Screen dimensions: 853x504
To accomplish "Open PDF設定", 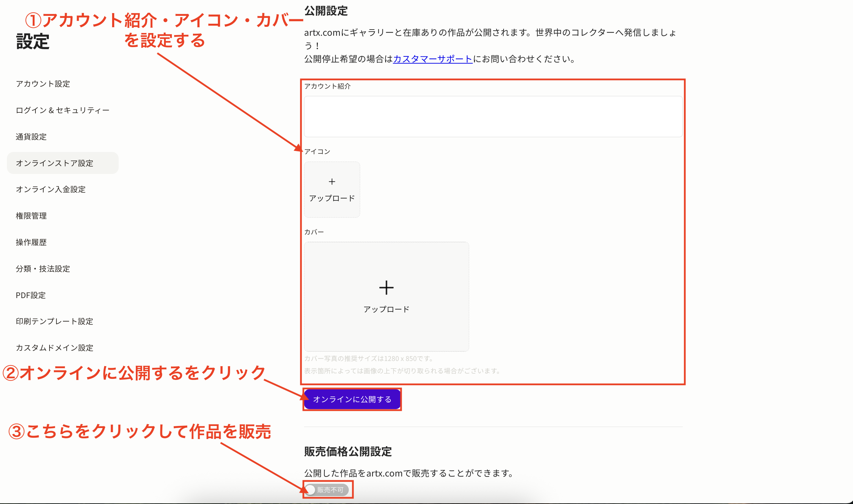I will [30, 295].
